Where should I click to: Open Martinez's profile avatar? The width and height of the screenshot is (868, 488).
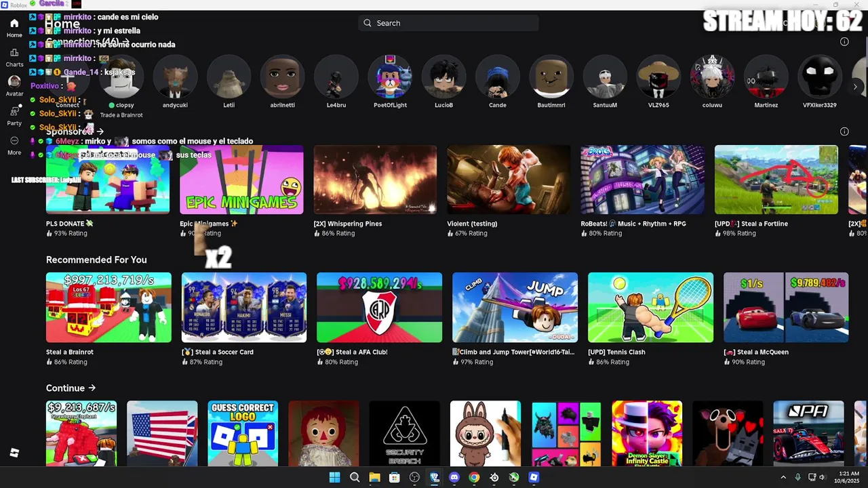[x=766, y=77]
